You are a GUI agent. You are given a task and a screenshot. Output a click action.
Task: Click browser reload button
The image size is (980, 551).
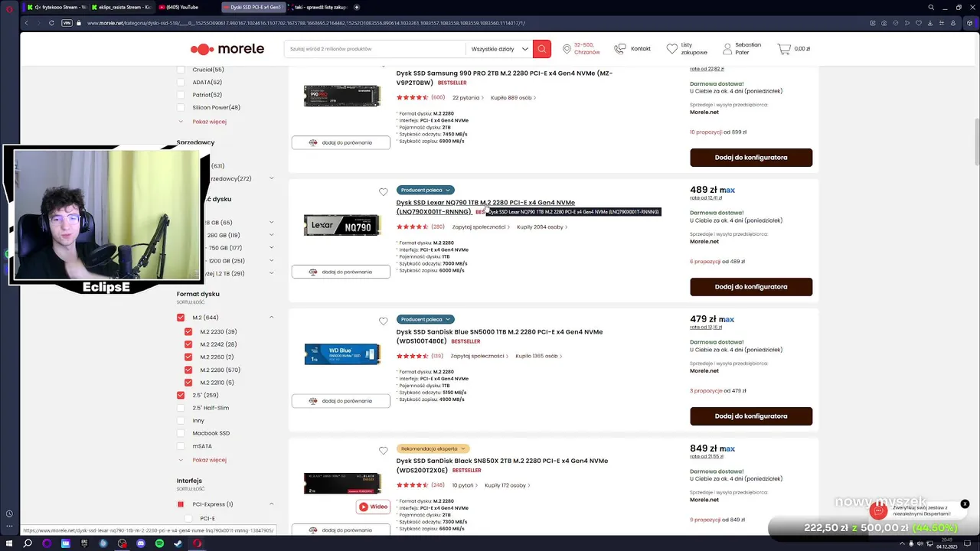[x=51, y=23]
